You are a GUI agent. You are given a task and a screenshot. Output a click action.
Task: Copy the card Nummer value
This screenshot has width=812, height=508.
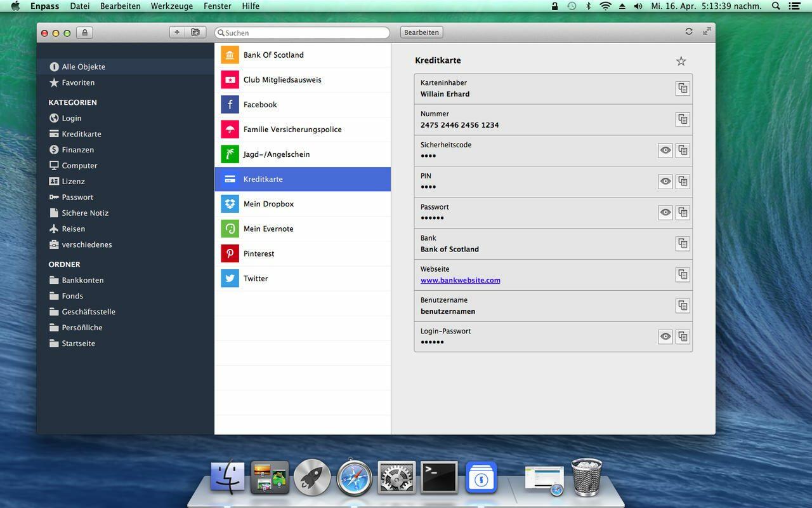coord(683,119)
